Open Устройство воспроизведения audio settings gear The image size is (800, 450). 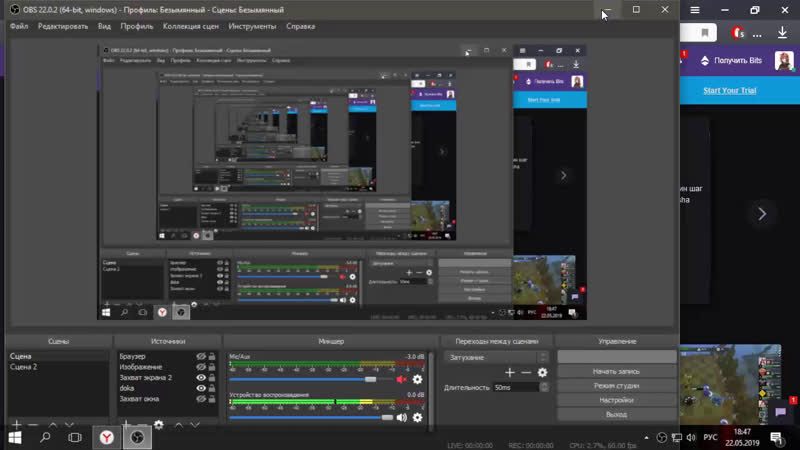(x=417, y=417)
